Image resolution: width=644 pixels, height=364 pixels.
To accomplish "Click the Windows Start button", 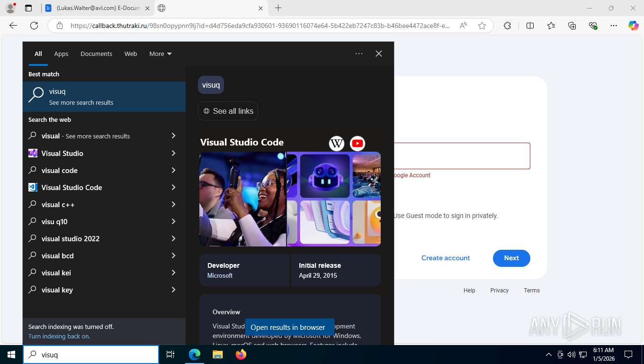I will tap(11, 355).
